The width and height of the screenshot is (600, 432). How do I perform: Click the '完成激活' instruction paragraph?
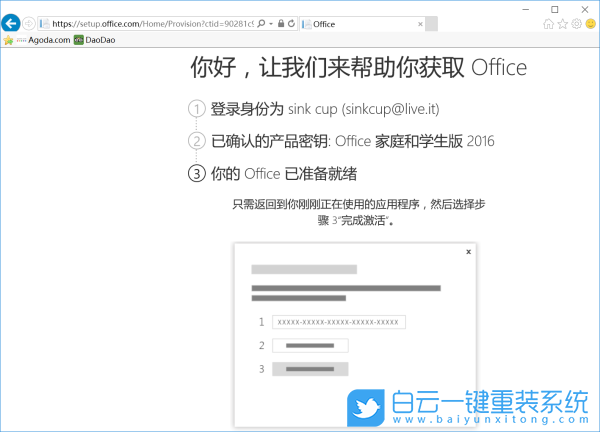point(359,212)
